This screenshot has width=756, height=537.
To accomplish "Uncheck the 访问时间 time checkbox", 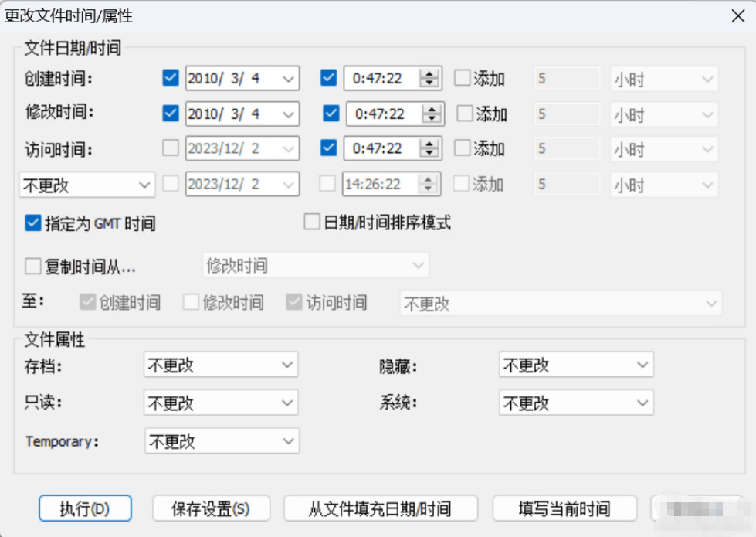I will (x=328, y=148).
